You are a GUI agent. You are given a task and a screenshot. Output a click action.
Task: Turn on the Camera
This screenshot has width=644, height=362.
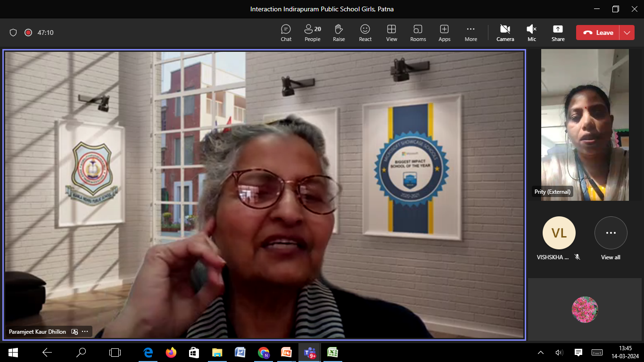505,33
